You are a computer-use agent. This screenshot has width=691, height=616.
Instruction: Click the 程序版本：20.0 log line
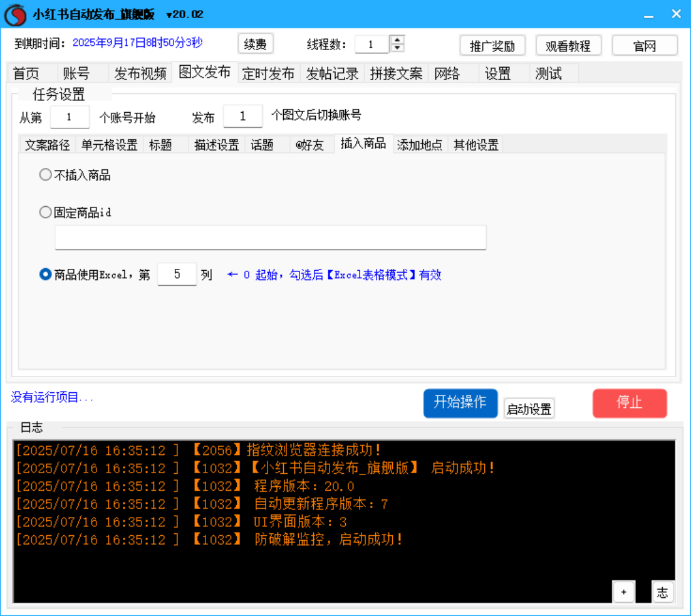pyautogui.click(x=184, y=486)
